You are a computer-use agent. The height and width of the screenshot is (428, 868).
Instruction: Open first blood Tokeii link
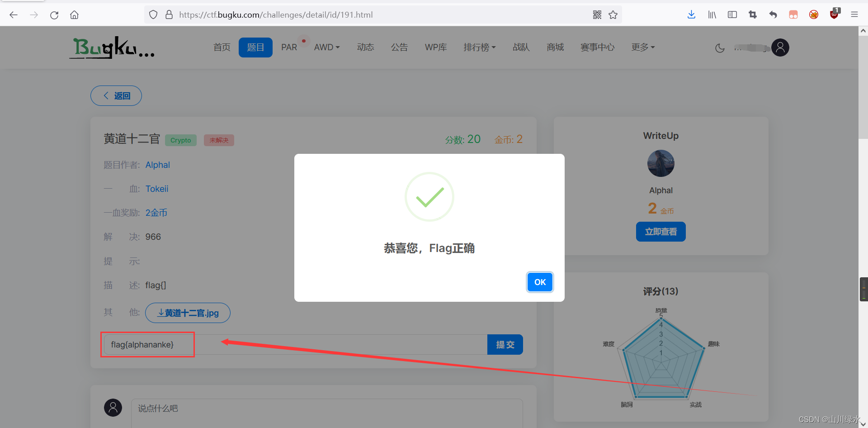[x=157, y=189]
